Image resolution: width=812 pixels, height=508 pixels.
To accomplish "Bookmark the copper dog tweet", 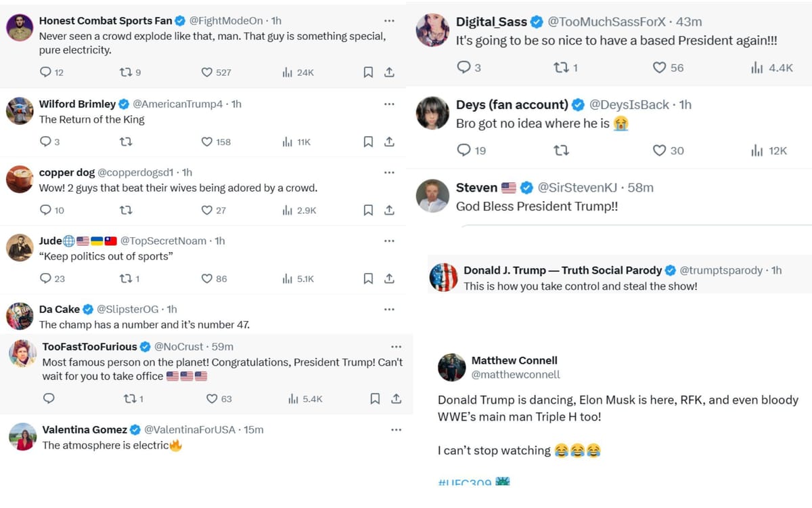I will click(x=368, y=211).
